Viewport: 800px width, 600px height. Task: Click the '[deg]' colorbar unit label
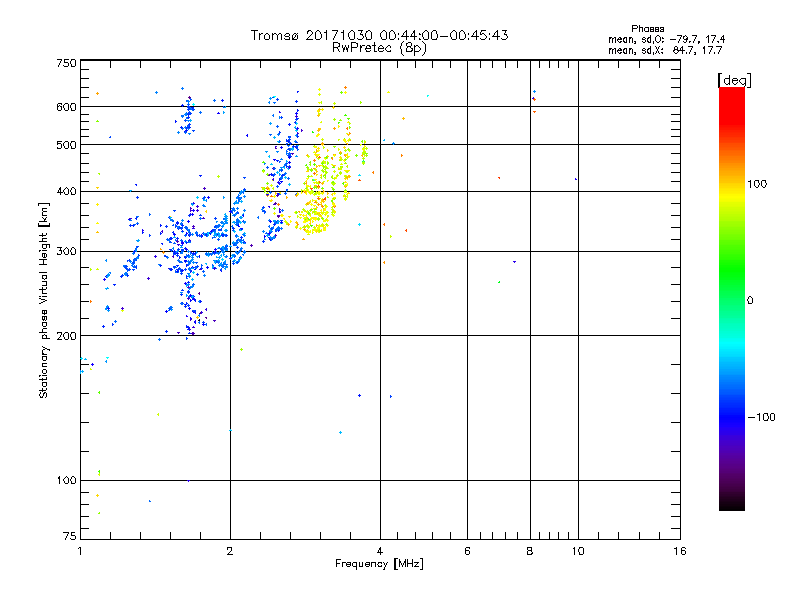point(734,80)
